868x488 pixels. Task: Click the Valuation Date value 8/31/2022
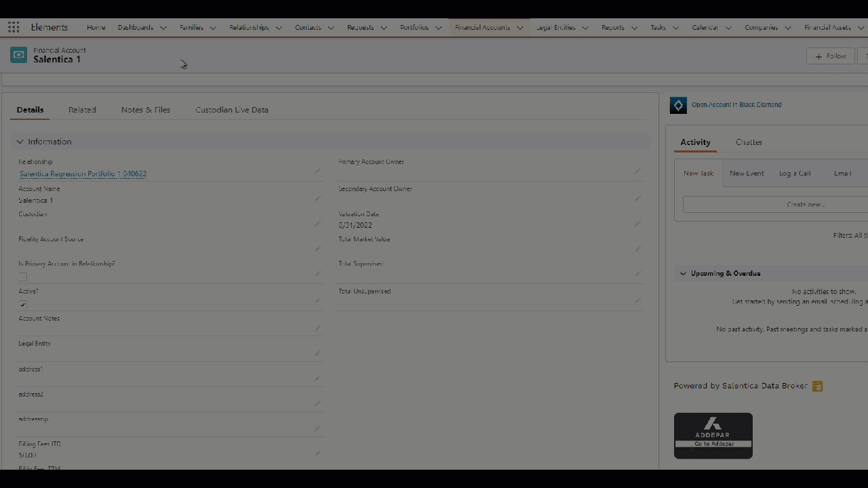(355, 225)
